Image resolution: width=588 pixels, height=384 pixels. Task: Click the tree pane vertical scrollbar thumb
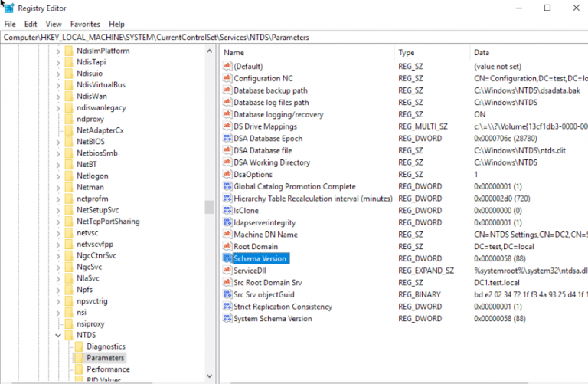point(210,207)
